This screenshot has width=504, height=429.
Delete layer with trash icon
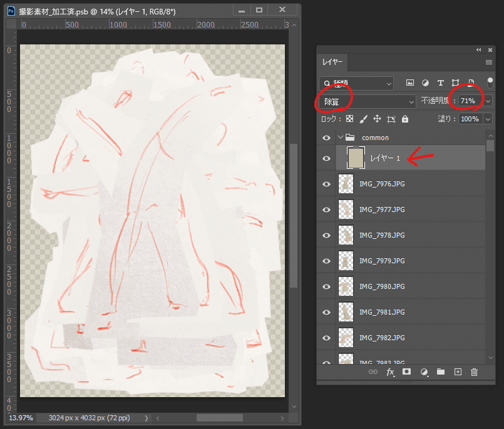pos(474,372)
